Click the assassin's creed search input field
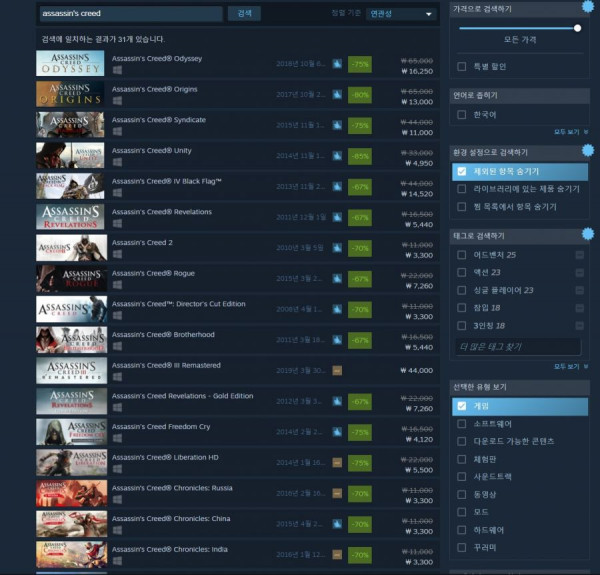This screenshot has width=600, height=575. [131, 13]
